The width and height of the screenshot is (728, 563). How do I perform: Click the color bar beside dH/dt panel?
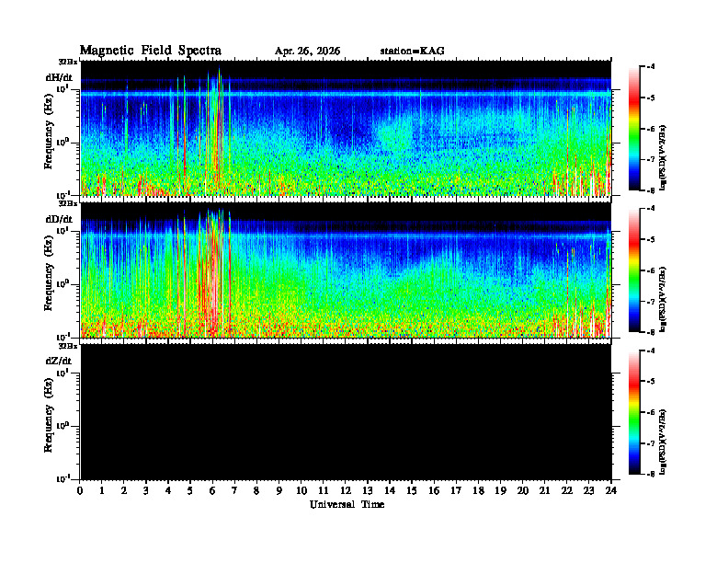tap(633, 129)
